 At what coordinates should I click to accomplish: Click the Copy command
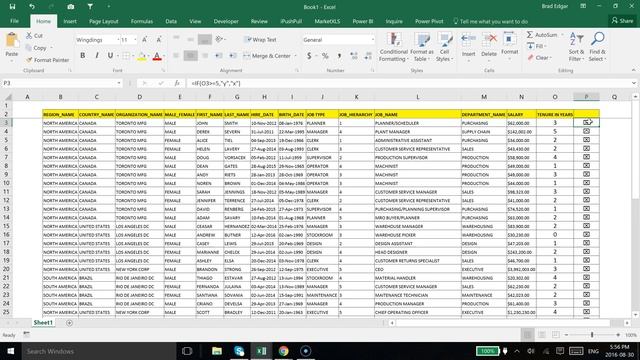tap(36, 48)
